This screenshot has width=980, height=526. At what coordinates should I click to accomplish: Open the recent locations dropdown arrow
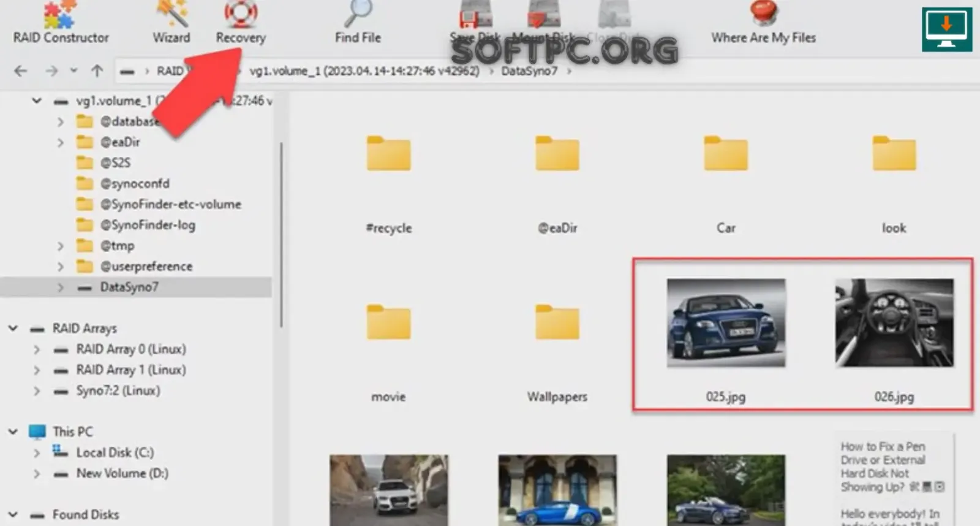[73, 71]
